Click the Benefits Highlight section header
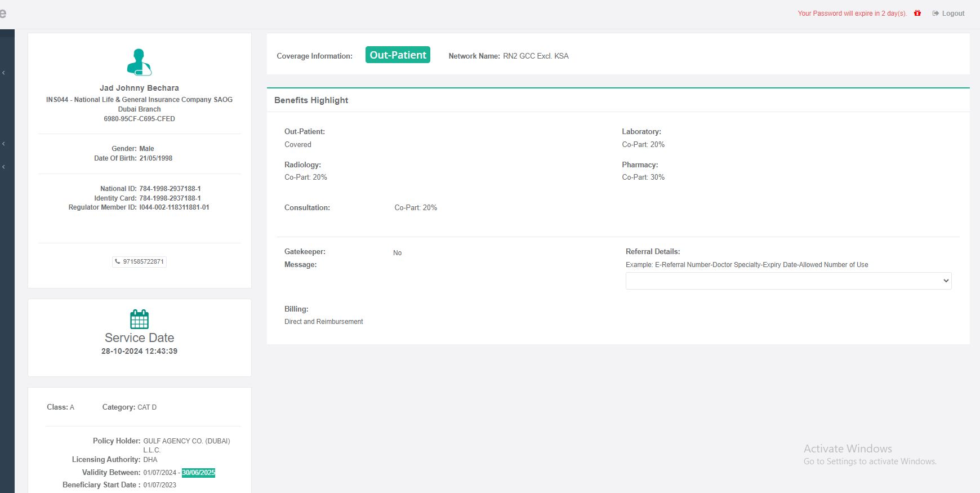The height and width of the screenshot is (493, 980). pos(311,100)
